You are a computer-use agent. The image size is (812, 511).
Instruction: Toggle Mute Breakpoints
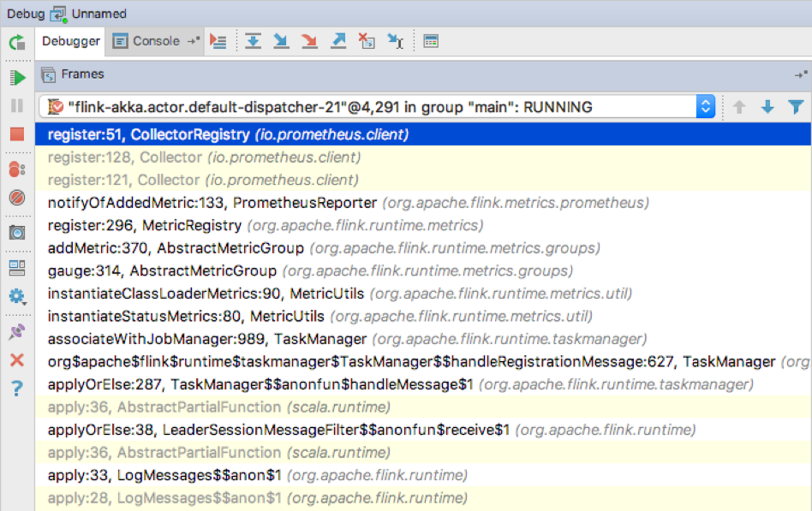click(x=17, y=199)
